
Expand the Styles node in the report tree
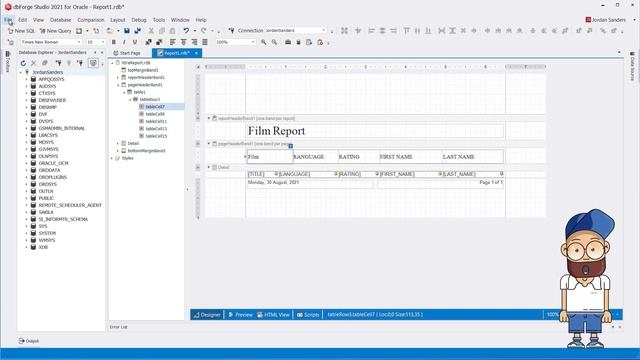tap(112, 158)
